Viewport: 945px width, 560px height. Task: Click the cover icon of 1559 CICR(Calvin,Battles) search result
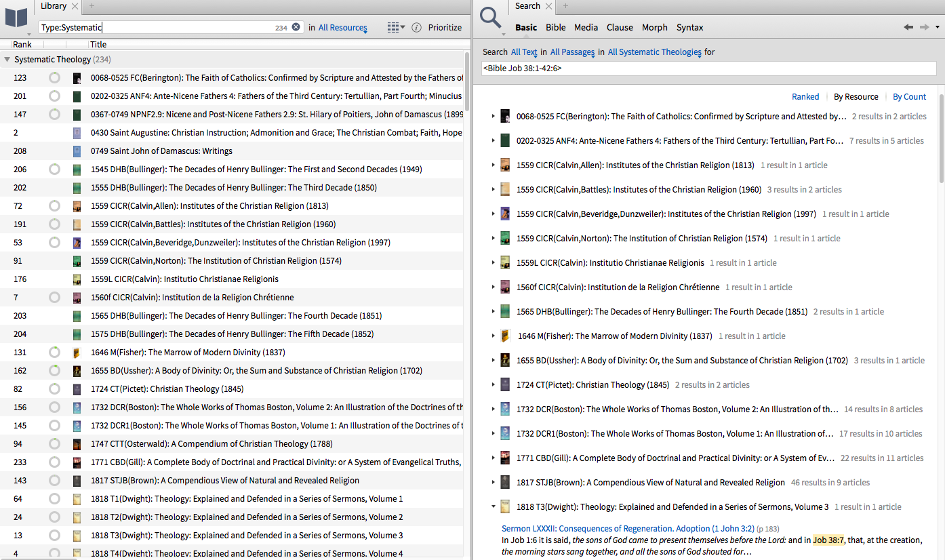pyautogui.click(x=505, y=190)
